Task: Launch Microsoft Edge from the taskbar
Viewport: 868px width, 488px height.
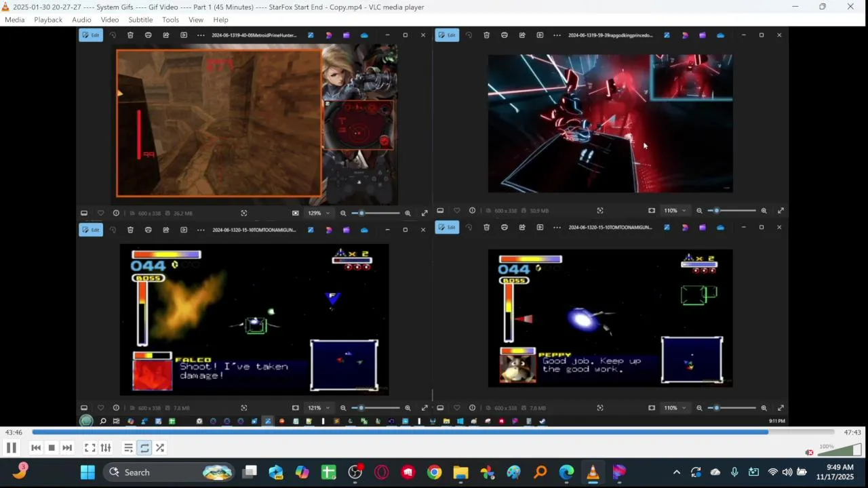Action: (x=567, y=472)
